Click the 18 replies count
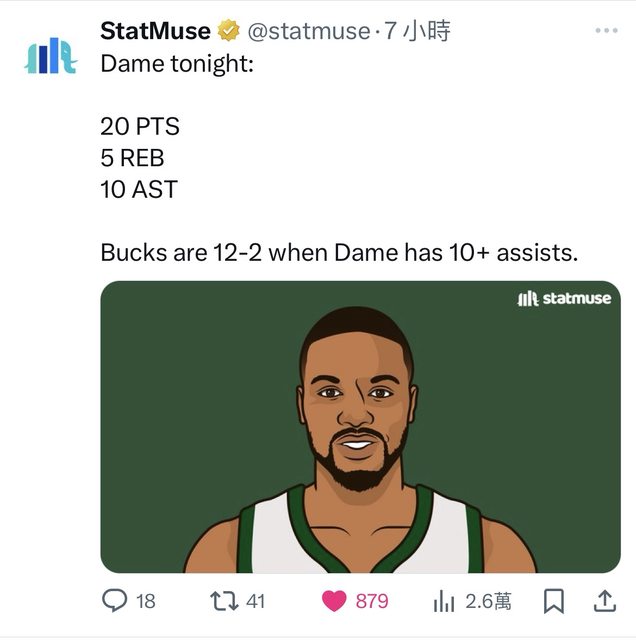This screenshot has width=636, height=640. 146,601
